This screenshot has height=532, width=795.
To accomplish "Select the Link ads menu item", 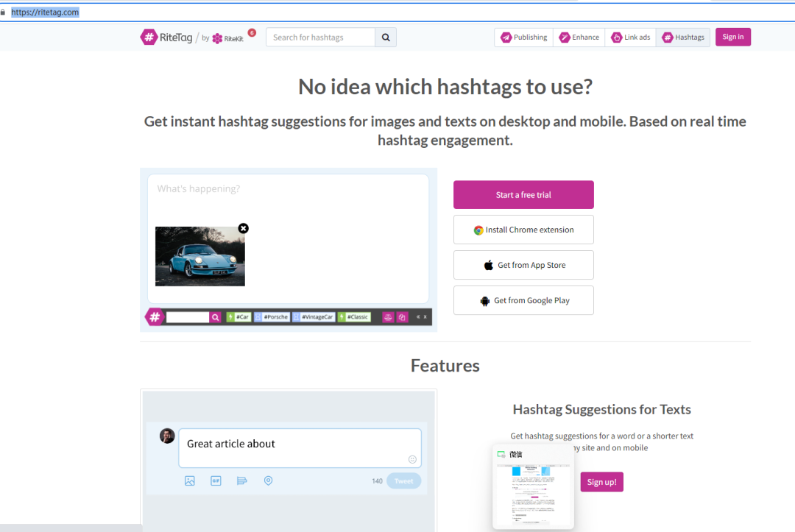I will click(630, 38).
